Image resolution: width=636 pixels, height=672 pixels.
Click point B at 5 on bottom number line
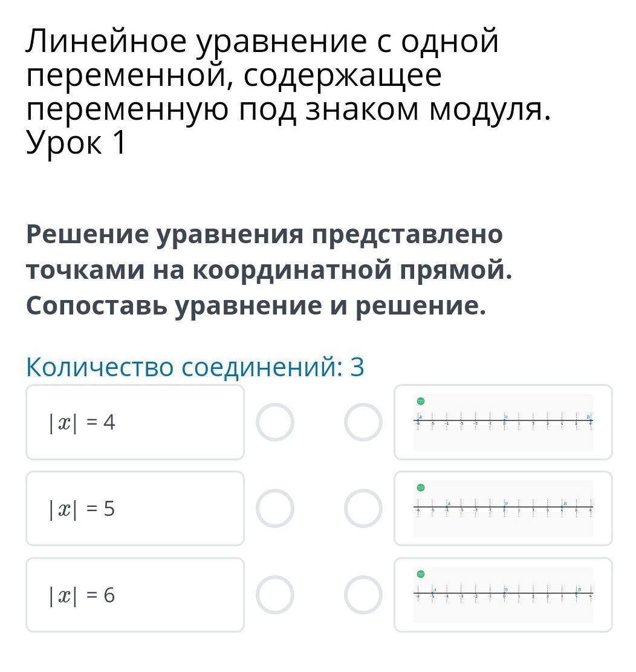tap(576, 593)
